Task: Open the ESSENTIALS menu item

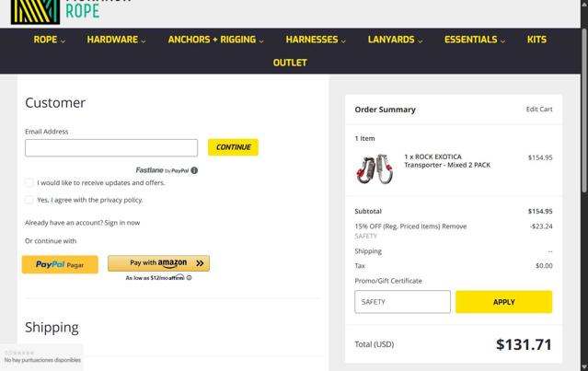Action: click(470, 40)
